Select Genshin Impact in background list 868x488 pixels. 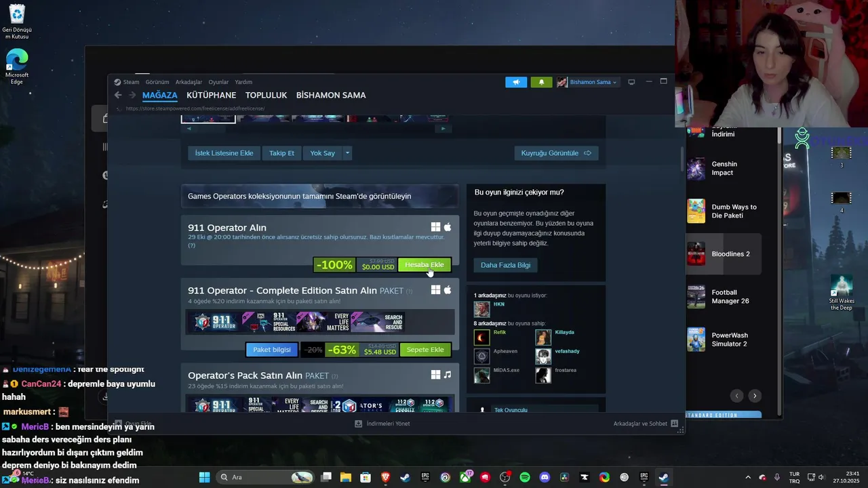click(x=724, y=168)
